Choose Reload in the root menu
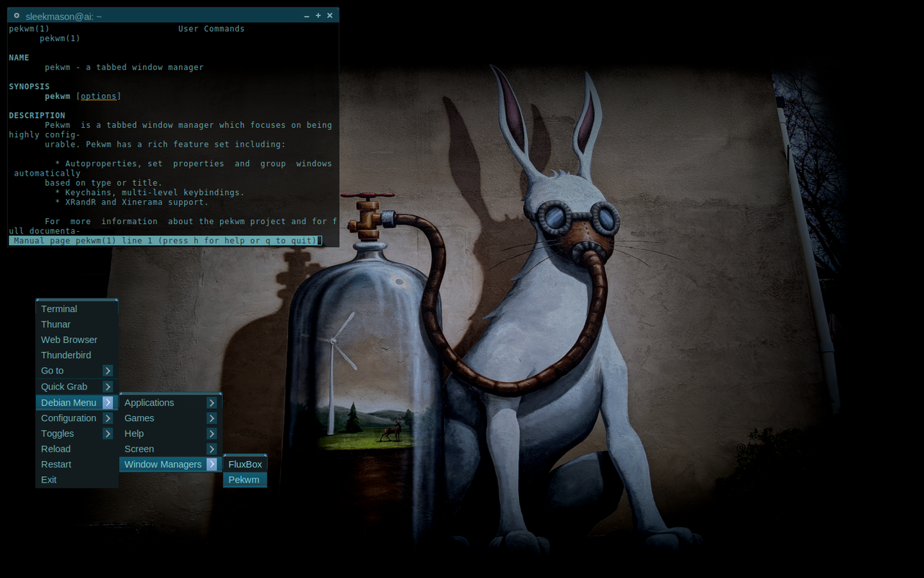 77,449
